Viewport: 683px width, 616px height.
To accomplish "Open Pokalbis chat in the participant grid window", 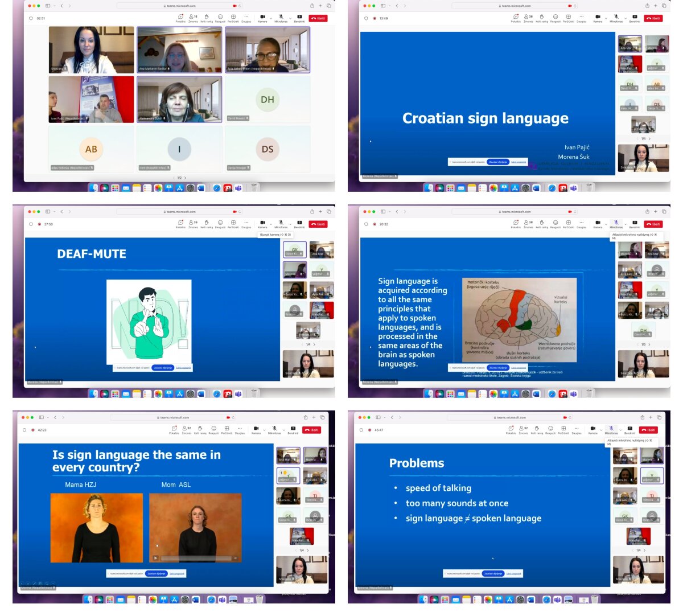I will (x=180, y=18).
